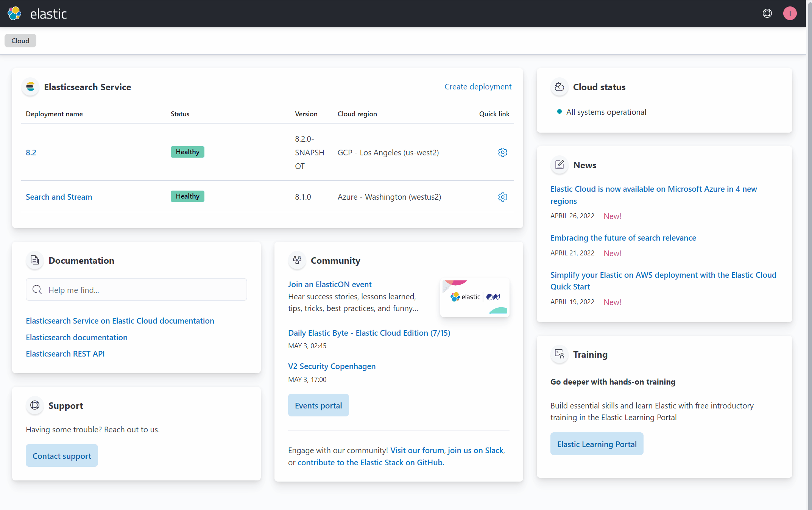Open gear settings for Search and Stream
The width and height of the screenshot is (812, 510).
coord(502,197)
